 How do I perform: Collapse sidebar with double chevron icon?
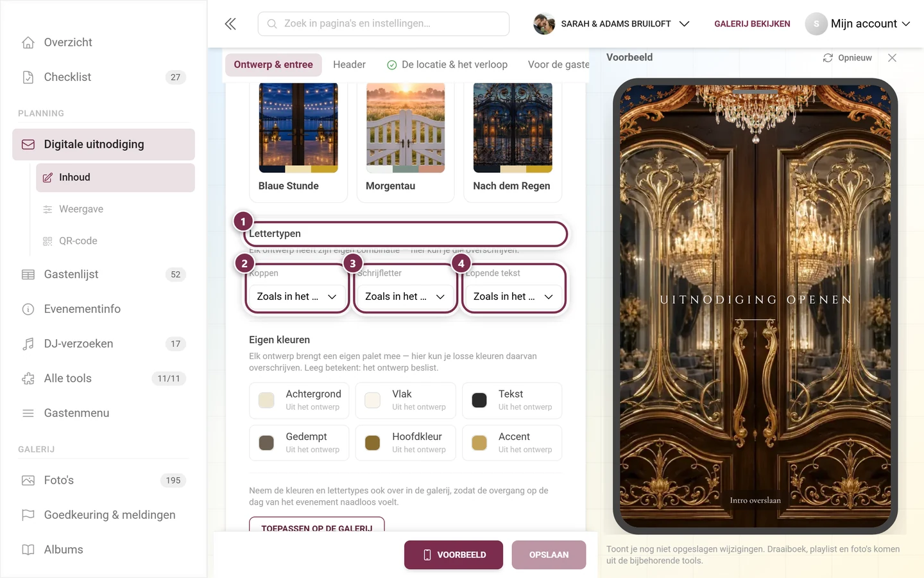coord(230,24)
